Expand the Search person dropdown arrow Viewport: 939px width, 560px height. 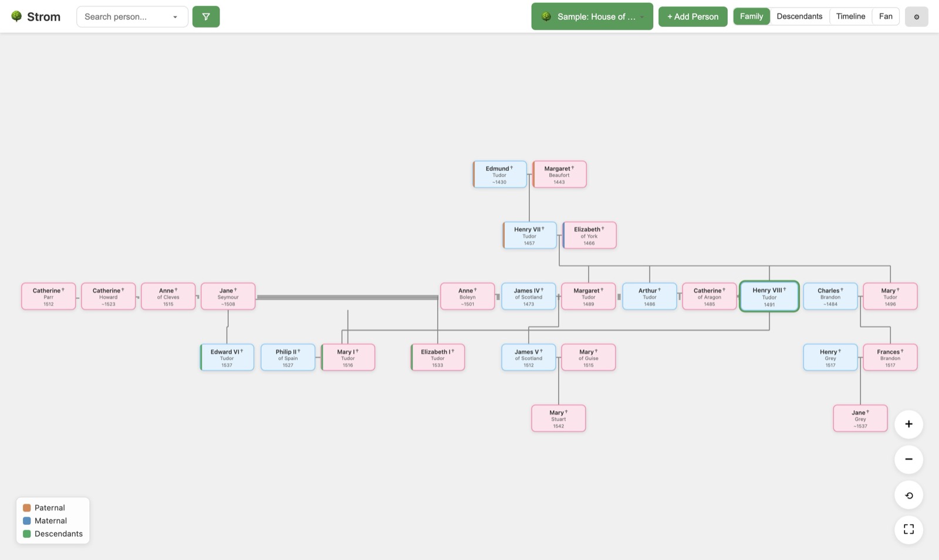(175, 17)
